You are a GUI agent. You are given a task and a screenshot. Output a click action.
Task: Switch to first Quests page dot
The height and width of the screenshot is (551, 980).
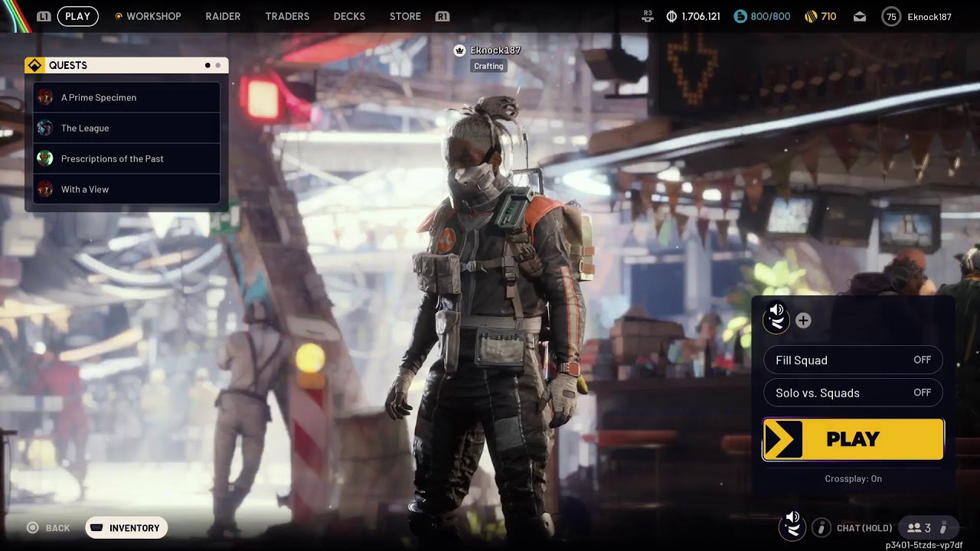[207, 65]
